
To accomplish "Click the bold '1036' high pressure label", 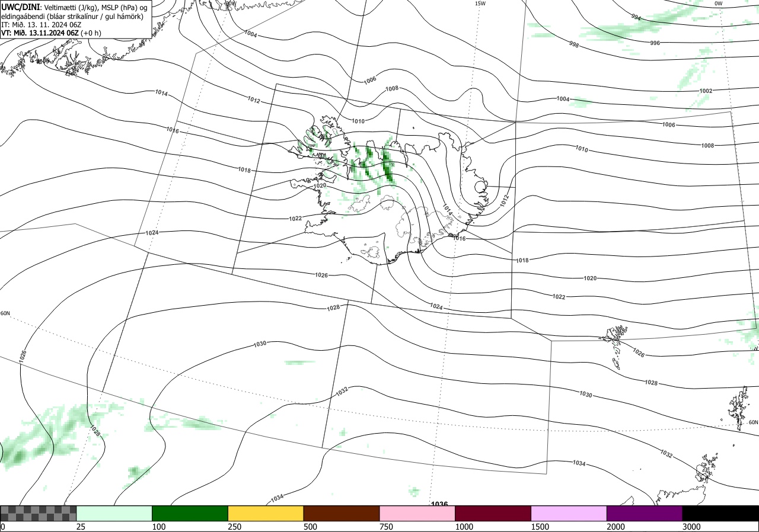I will point(439,504).
